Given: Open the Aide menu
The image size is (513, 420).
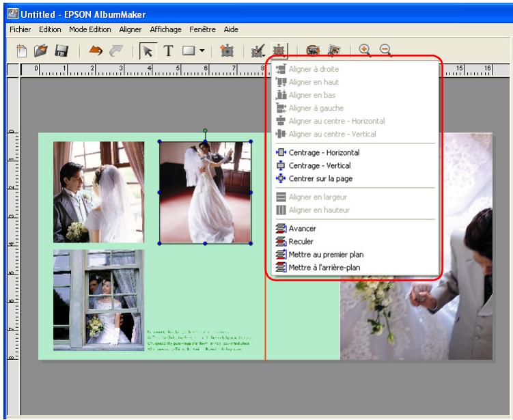Looking at the screenshot, I should point(231,29).
